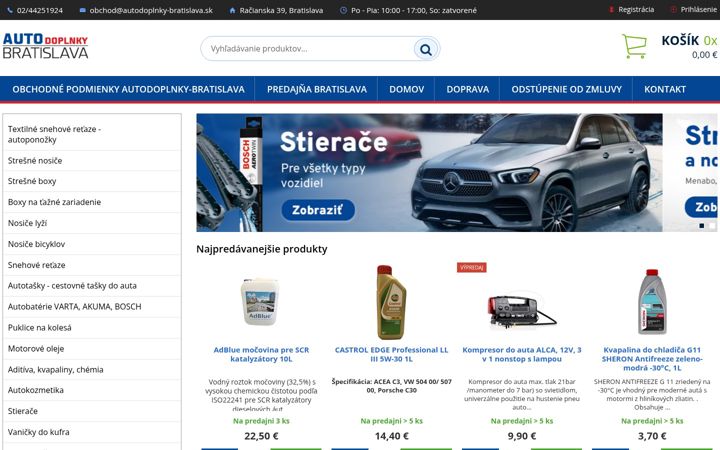Click the Prihlásenie icon
Viewport: 720px width, 450px height.
pyautogui.click(x=673, y=10)
